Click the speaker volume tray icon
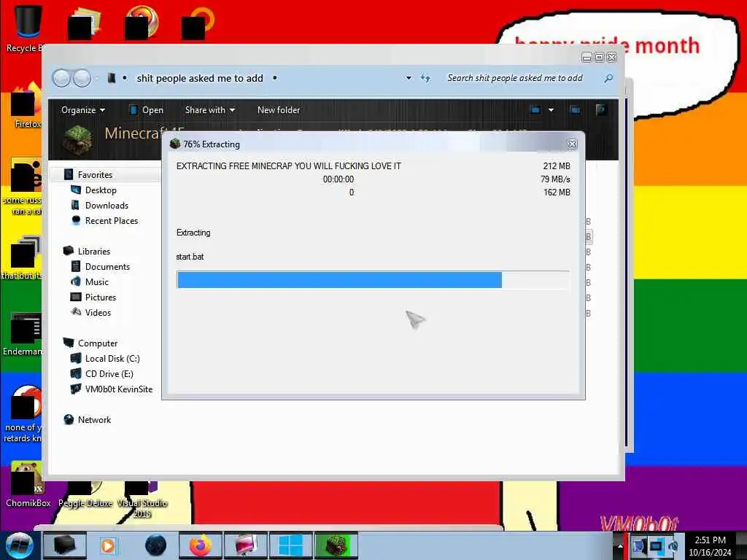 point(673,545)
